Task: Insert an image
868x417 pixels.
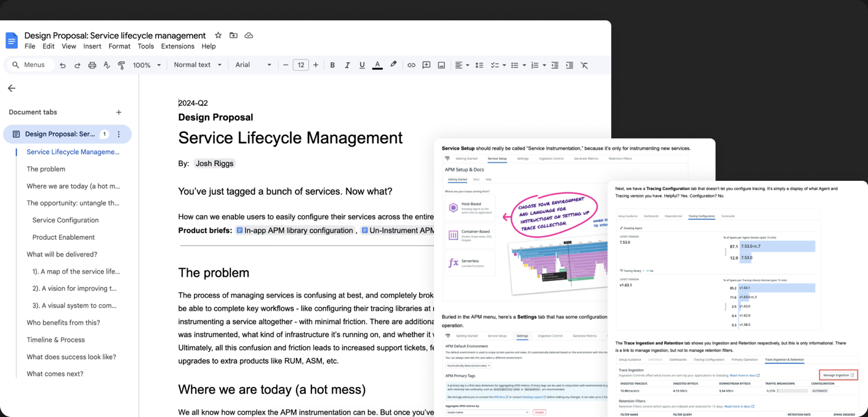Action: point(441,65)
